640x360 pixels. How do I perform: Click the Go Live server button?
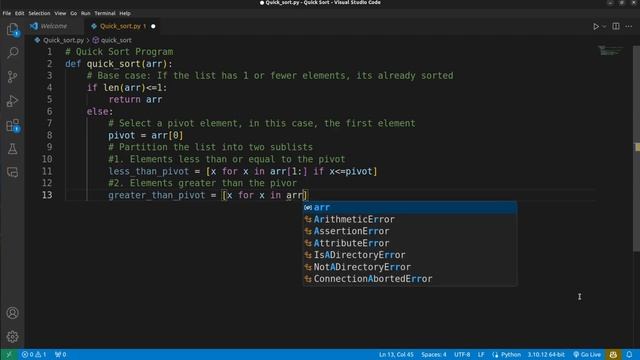[587, 354]
